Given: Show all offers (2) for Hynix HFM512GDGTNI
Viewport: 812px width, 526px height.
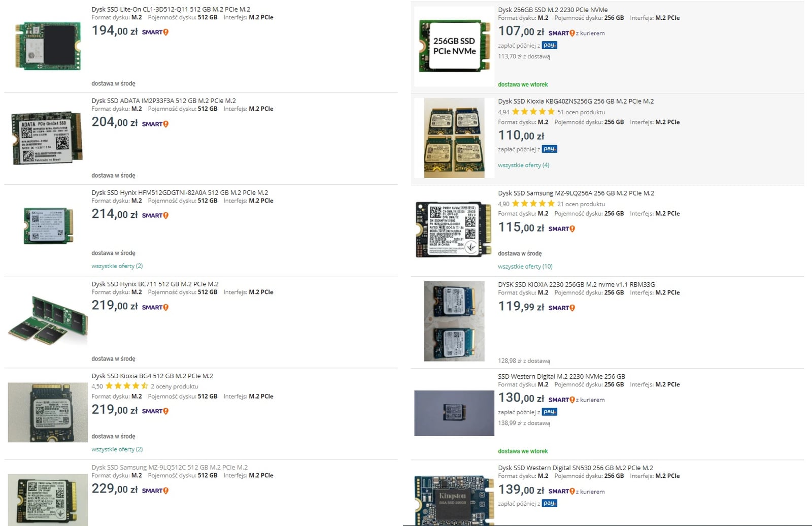Looking at the screenshot, I should click(117, 266).
